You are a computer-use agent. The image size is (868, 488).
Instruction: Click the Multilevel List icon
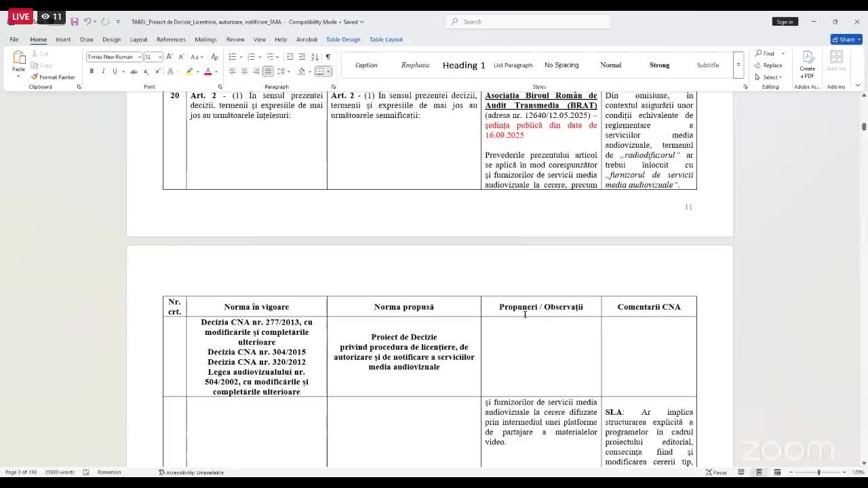(x=270, y=57)
